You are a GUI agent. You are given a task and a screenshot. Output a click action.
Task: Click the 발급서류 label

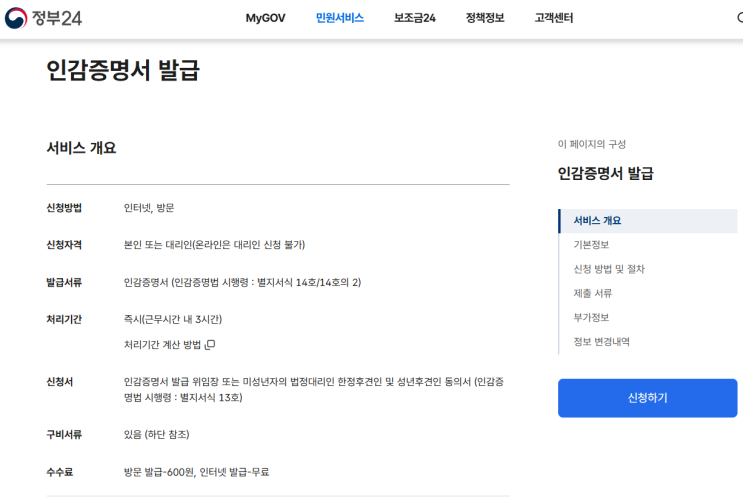point(64,283)
